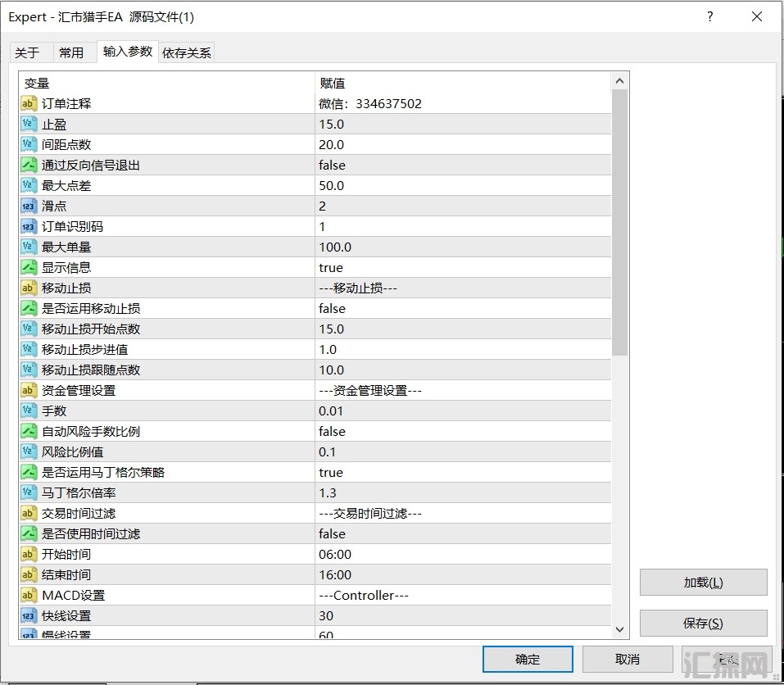Click the string icon beside 开始时间
Viewport: 784px width, 685px height.
click(x=29, y=555)
